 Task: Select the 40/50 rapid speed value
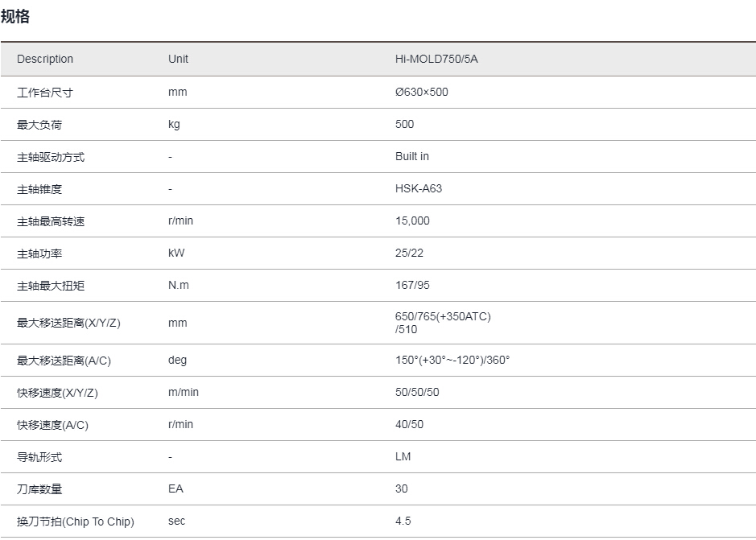(x=409, y=424)
